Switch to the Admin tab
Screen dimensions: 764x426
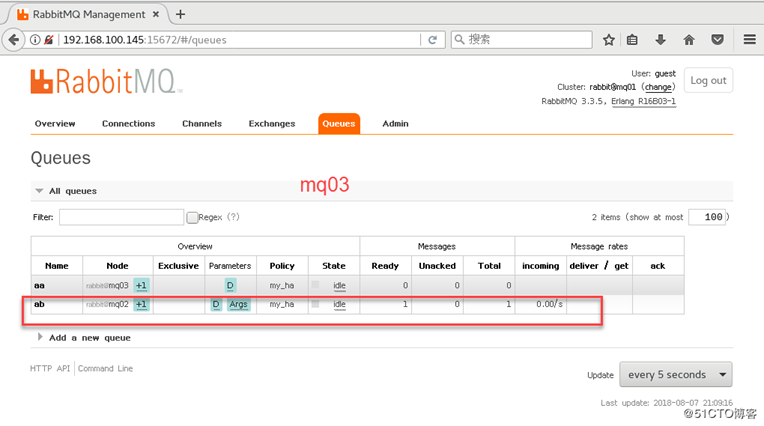[x=395, y=124]
